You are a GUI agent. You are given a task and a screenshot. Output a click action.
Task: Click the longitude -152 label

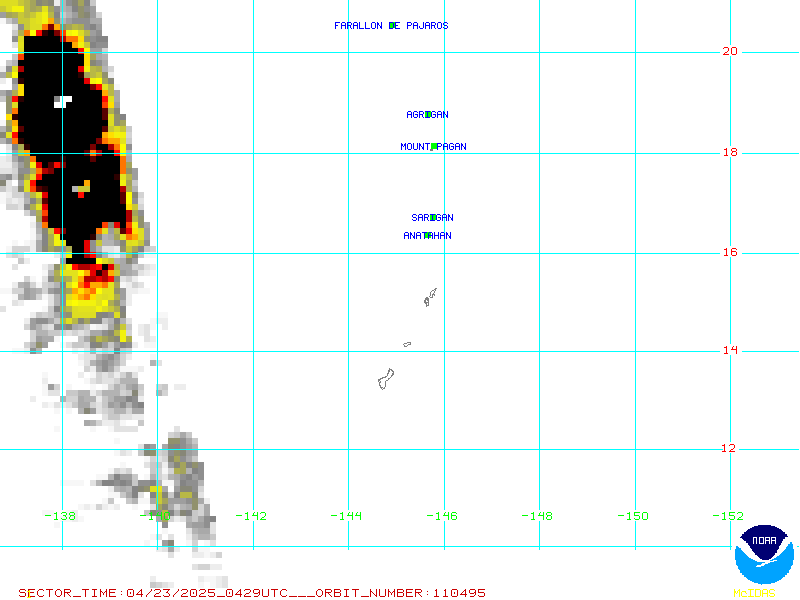(x=728, y=516)
